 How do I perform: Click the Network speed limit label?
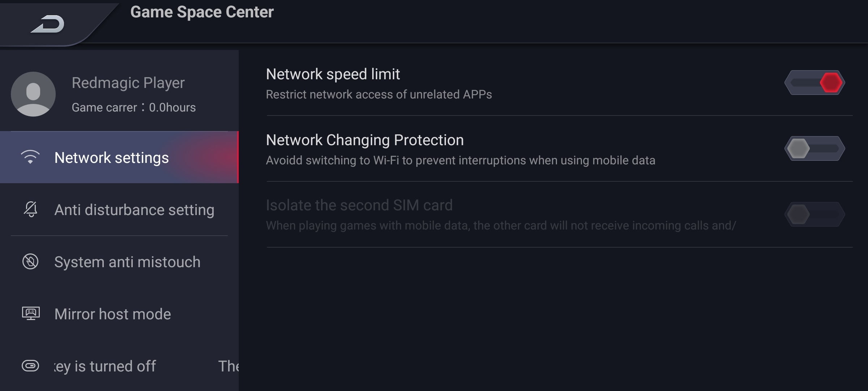[333, 74]
